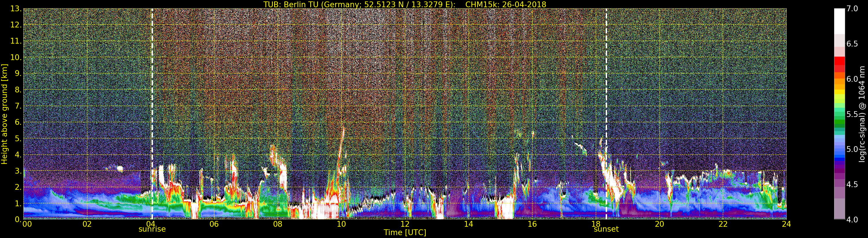Click the height axis tick '2.'
Viewport: 868px width, 238px height.
point(18,187)
